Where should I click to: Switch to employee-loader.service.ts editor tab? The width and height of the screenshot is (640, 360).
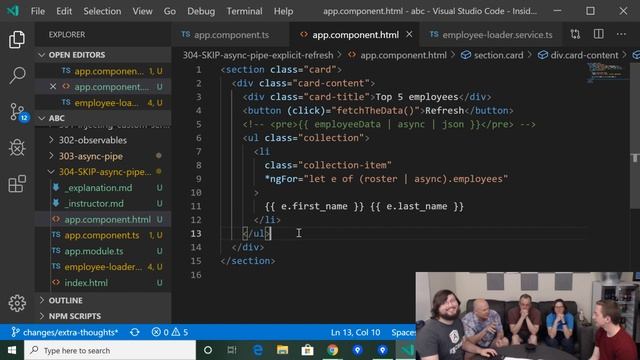491,35
